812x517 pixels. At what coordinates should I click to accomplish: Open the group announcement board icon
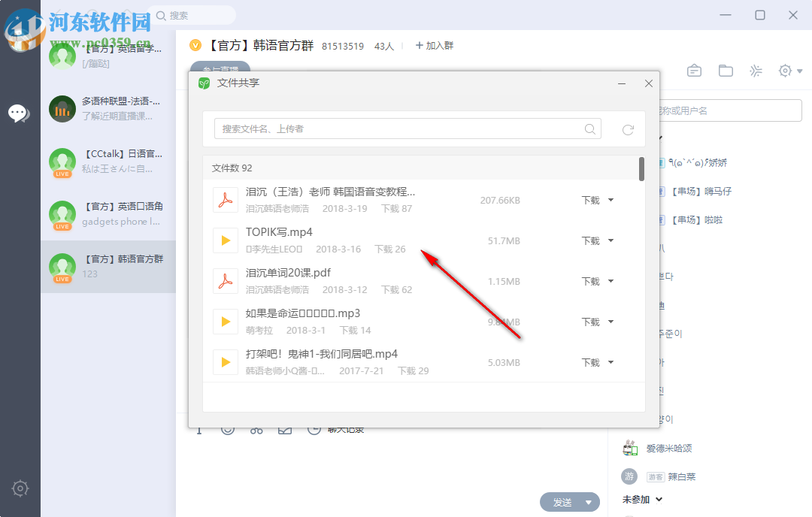point(694,70)
